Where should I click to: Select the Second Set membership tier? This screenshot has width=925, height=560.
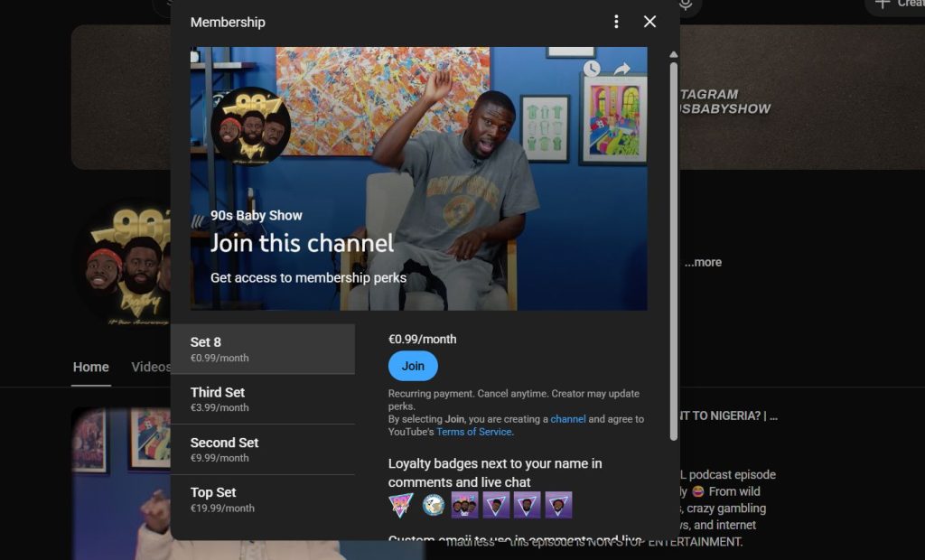pos(263,450)
